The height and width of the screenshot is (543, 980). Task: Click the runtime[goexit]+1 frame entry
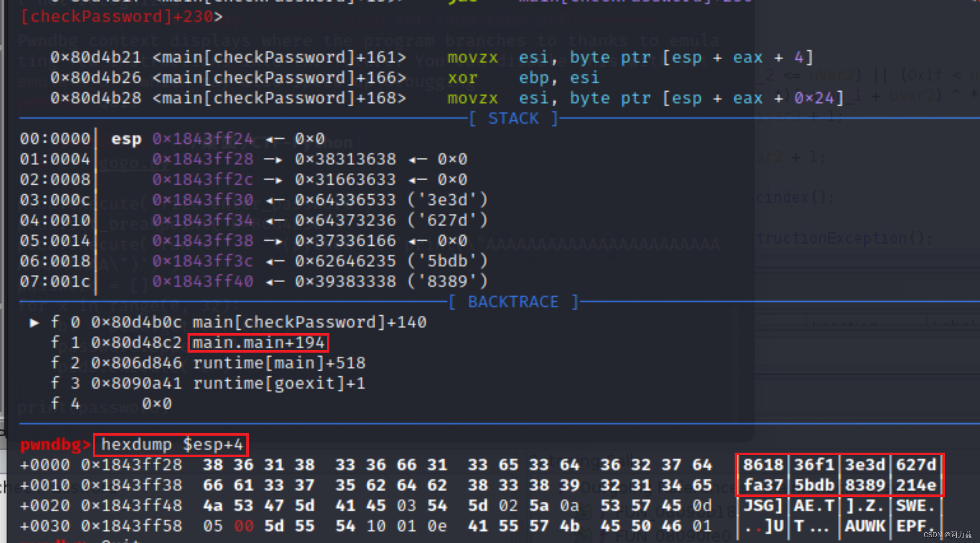pos(279,384)
